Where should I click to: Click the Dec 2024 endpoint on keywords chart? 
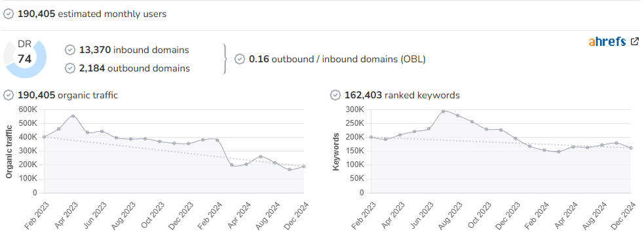click(631, 148)
